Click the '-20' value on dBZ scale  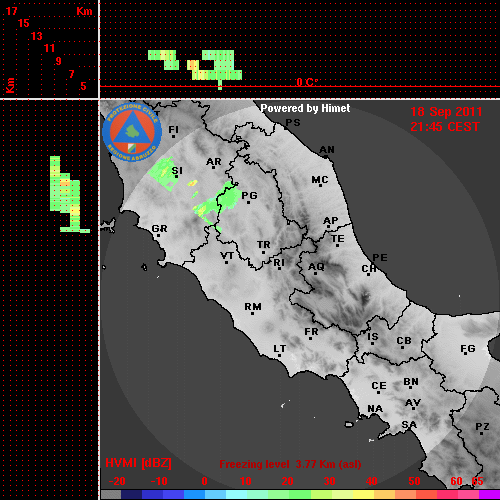tap(117, 481)
